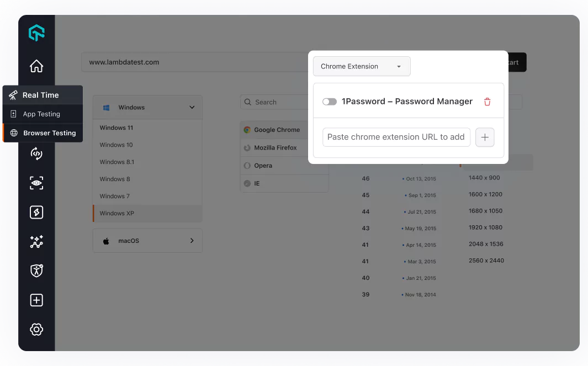Click the chrome extension URL input field

[x=396, y=137]
